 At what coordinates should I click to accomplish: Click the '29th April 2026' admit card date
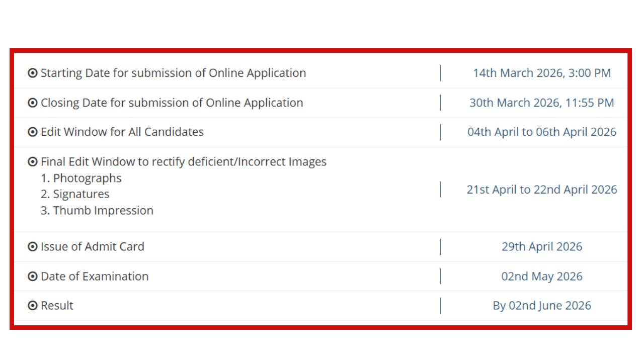point(541,247)
